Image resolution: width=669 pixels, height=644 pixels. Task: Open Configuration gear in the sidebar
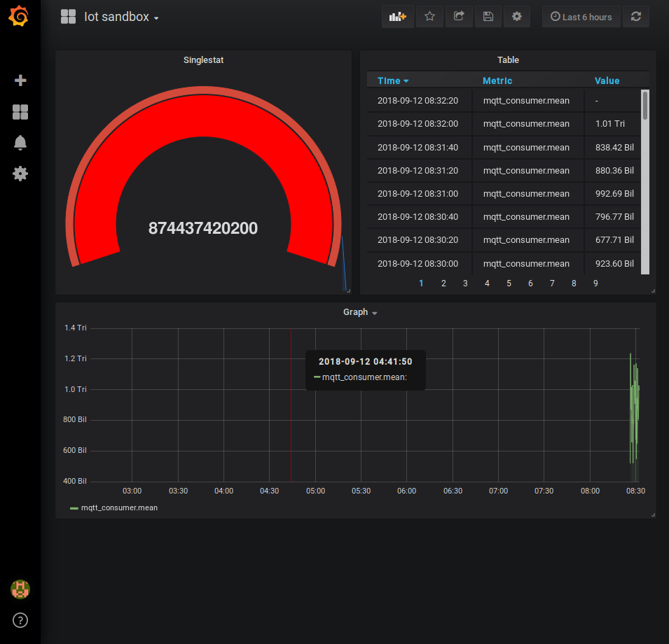20,174
